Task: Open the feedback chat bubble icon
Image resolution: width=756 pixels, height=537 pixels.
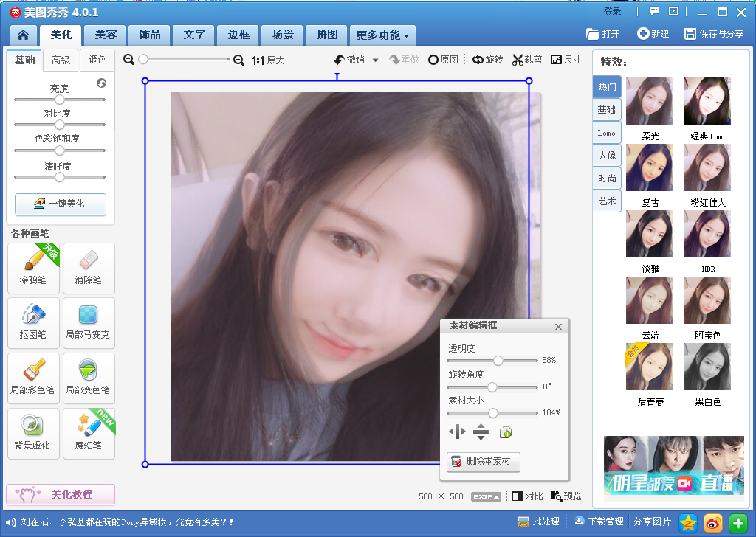Action: click(x=654, y=12)
